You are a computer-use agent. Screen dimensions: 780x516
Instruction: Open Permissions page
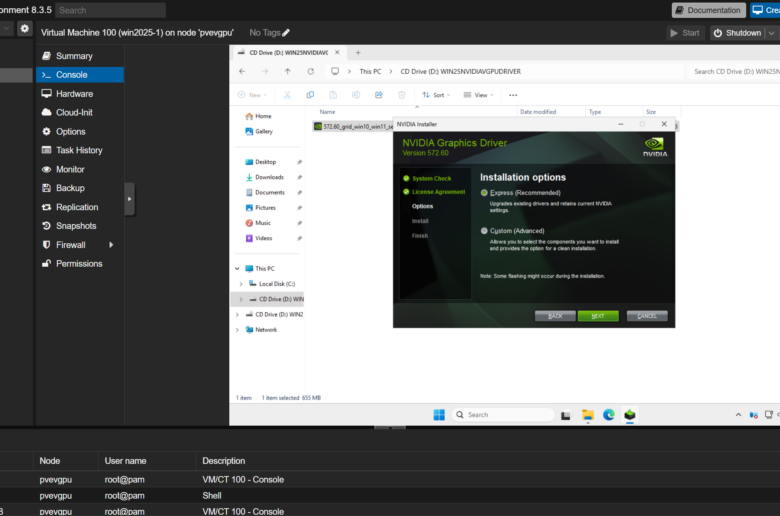[x=80, y=264]
